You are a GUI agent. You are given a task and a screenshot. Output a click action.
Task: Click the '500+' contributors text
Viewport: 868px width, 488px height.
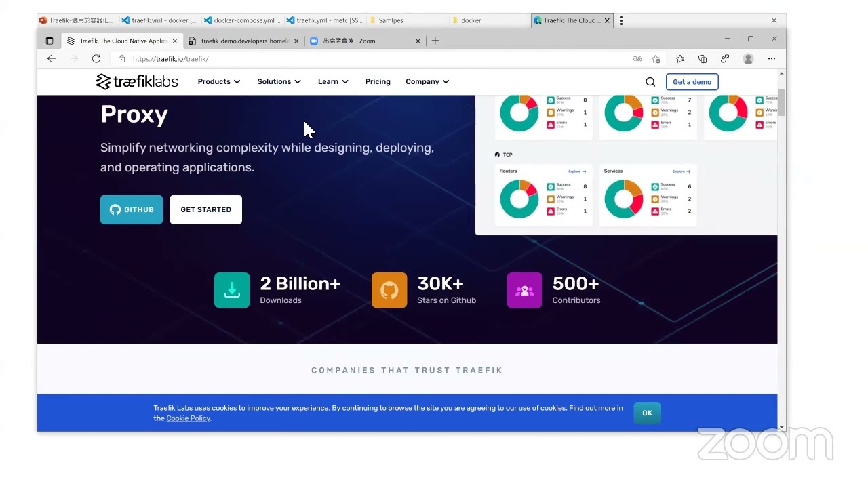pyautogui.click(x=576, y=284)
